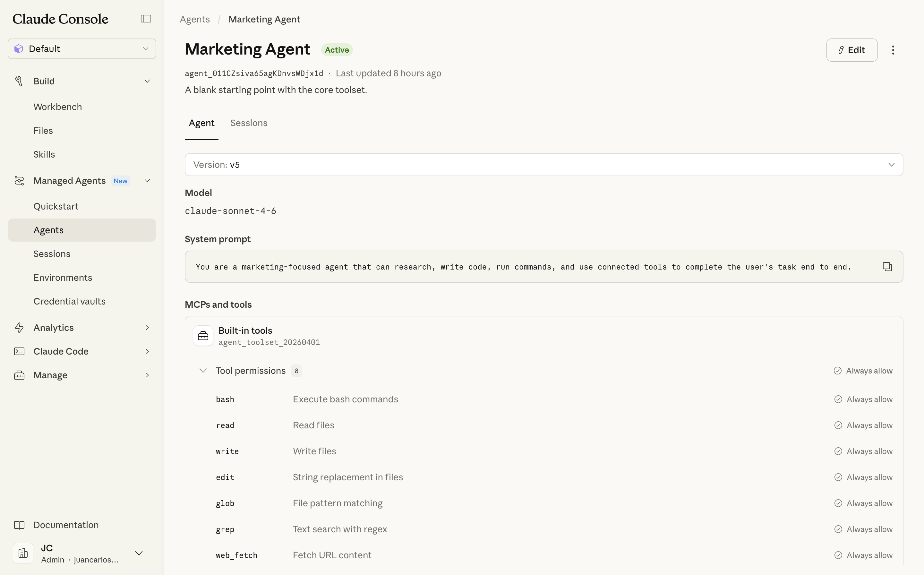
Task: Open the three-dot overflow menu
Action: click(893, 50)
